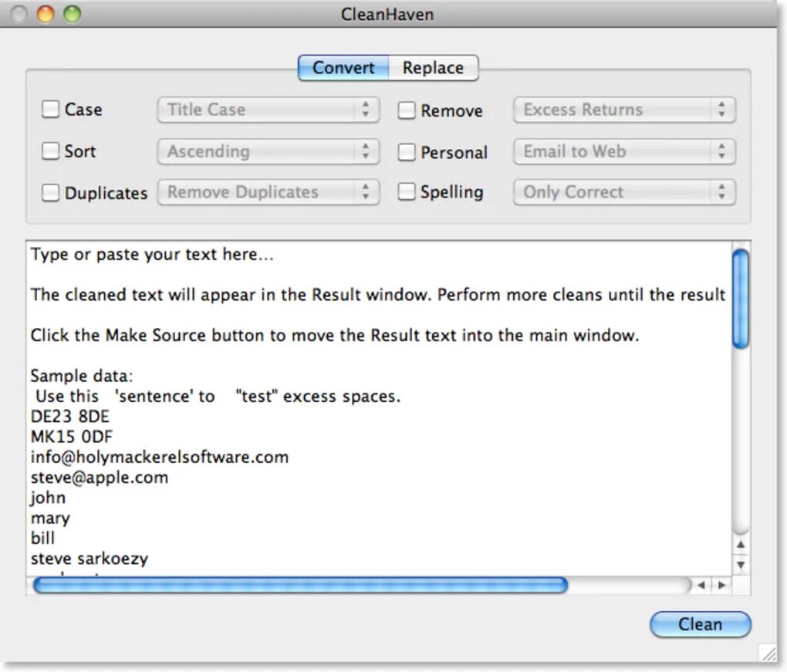787x672 pixels.
Task: Switch to the Convert tab
Action: pos(343,68)
